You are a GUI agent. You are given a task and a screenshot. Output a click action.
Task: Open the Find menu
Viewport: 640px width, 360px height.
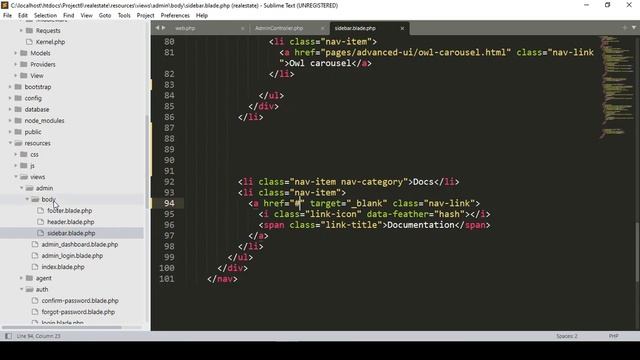[x=69, y=16]
